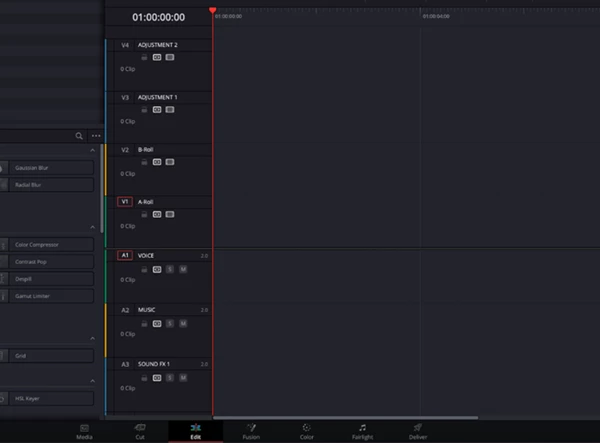Image resolution: width=600 pixels, height=443 pixels.
Task: Click the A2 track label
Action: [x=125, y=310]
